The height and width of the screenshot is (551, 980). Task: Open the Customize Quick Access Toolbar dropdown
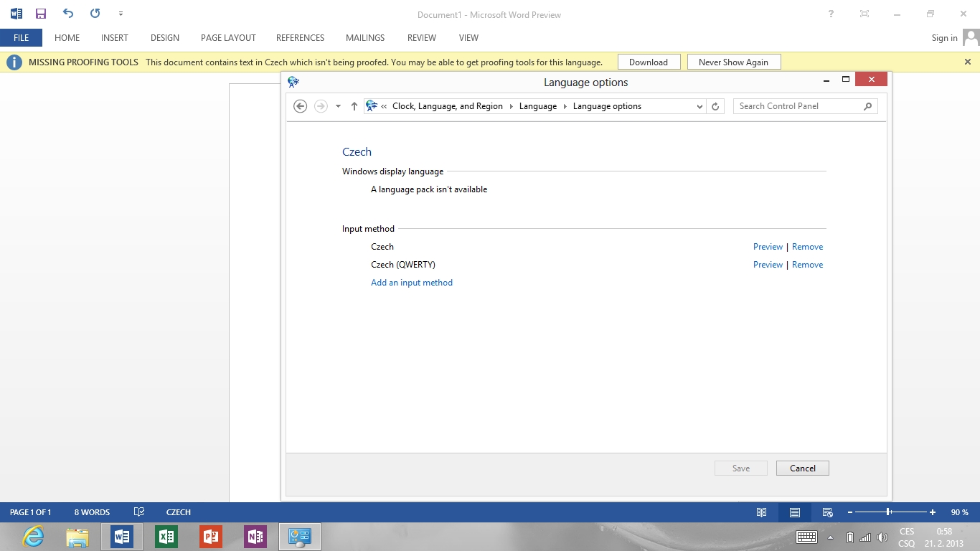[x=121, y=14]
